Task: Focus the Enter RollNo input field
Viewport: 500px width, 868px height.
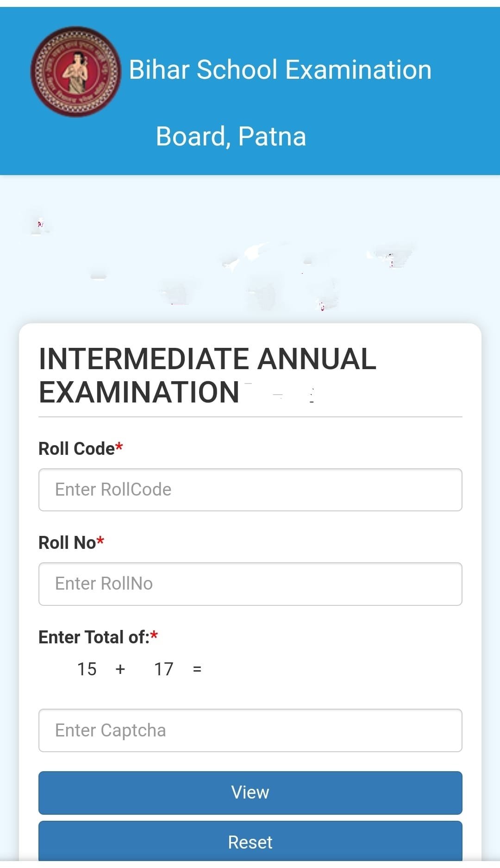Action: 250,584
